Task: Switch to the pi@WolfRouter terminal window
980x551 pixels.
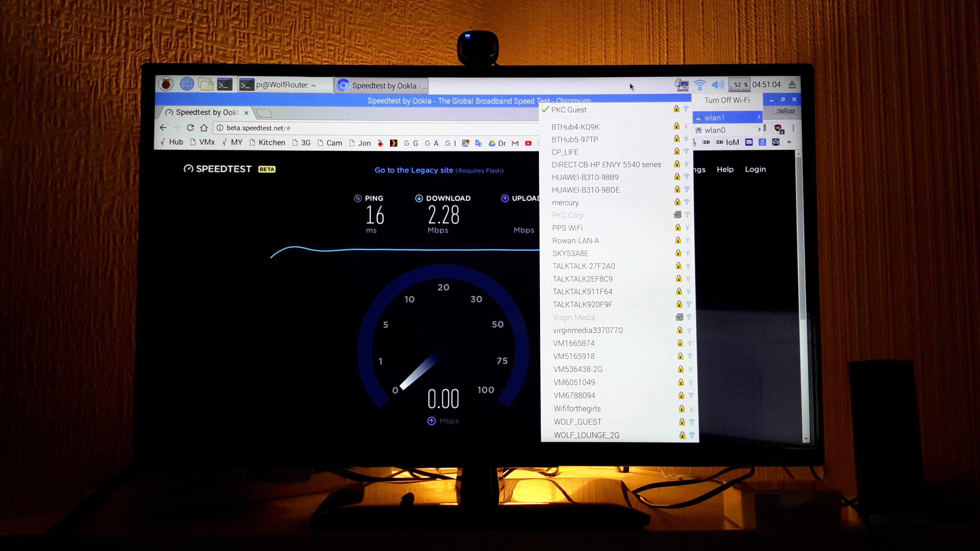Action: (x=285, y=85)
